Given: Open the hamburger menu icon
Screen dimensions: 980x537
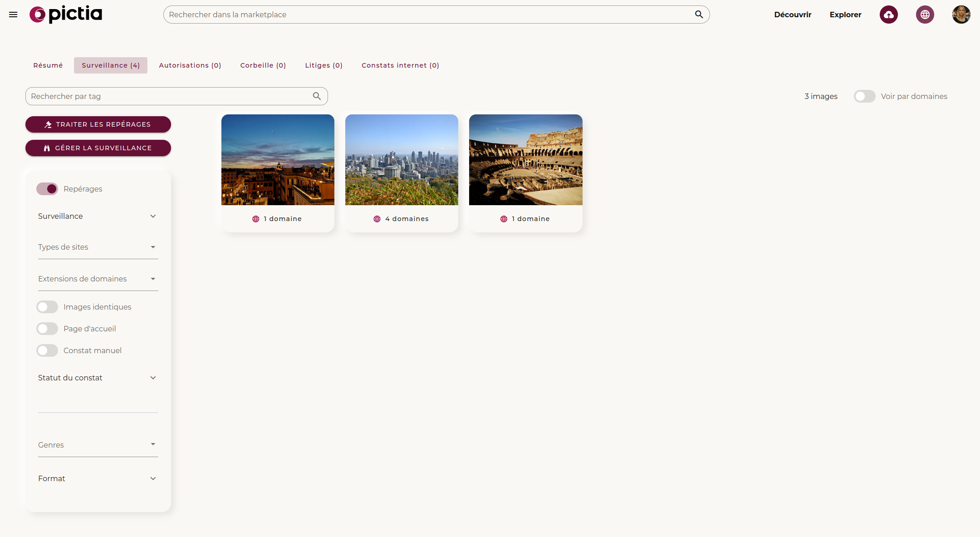Looking at the screenshot, I should click(x=13, y=15).
